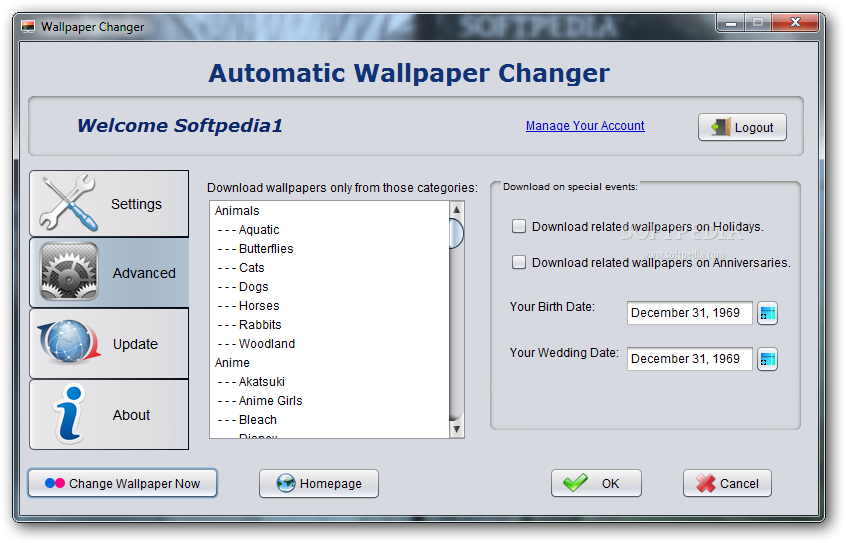Select the Woodland subcategory
The width and height of the screenshot is (846, 543).
point(329,343)
